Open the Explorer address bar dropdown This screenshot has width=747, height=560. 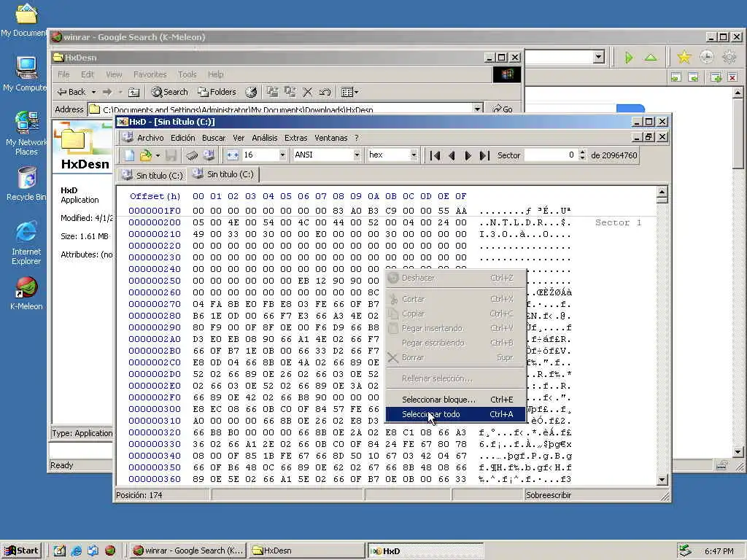point(477,109)
